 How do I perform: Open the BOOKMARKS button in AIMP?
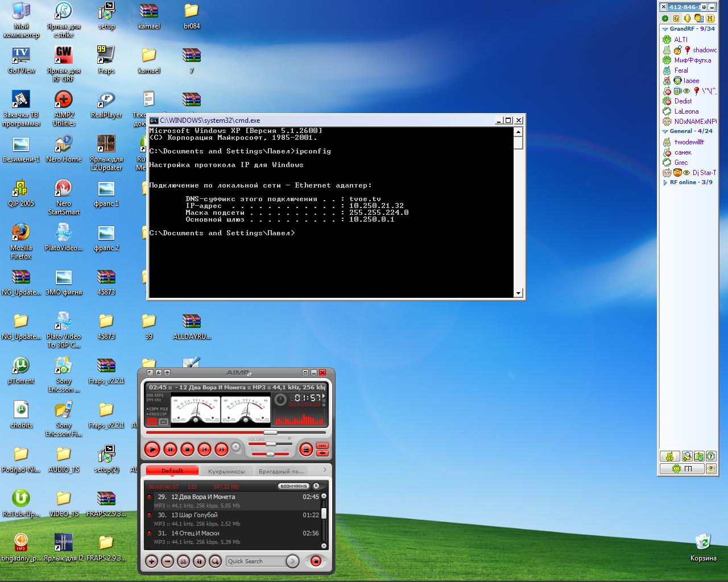pyautogui.click(x=293, y=486)
